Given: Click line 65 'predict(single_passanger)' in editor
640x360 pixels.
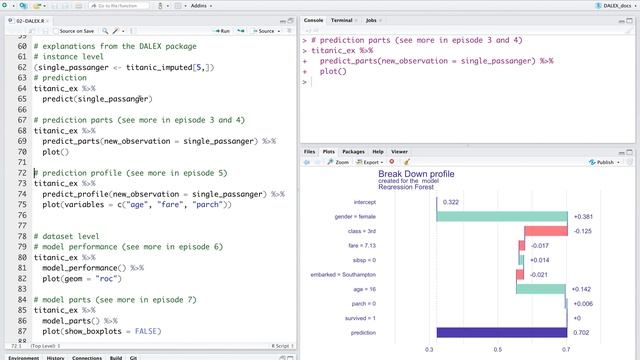Looking at the screenshot, I should [97, 99].
